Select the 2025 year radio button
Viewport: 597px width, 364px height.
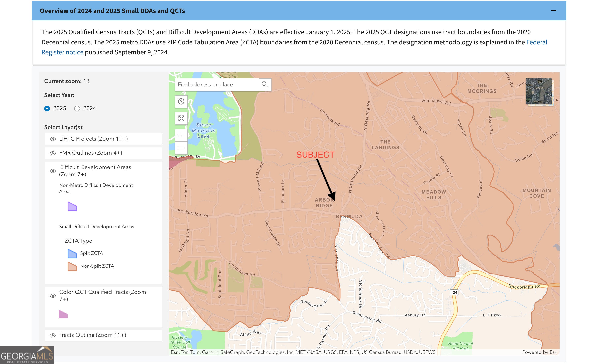pos(47,108)
